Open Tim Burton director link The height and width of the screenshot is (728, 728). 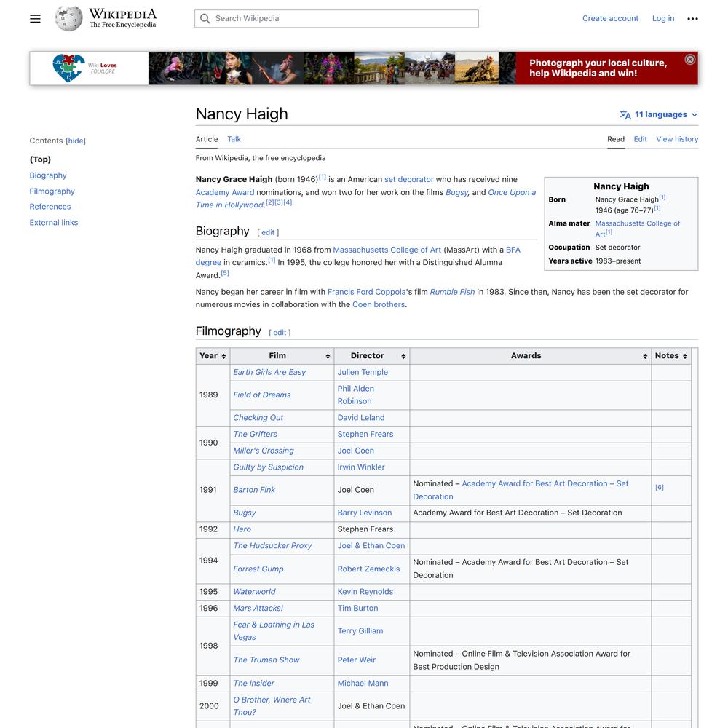(x=357, y=608)
